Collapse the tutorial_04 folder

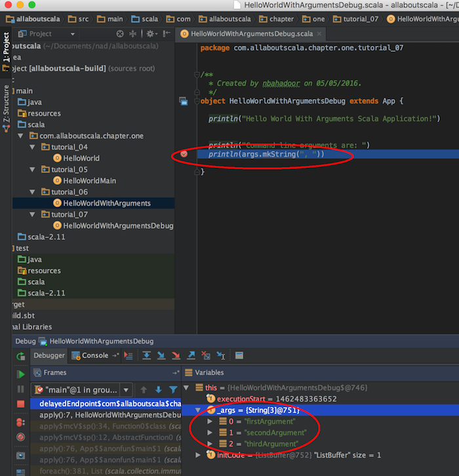33,147
